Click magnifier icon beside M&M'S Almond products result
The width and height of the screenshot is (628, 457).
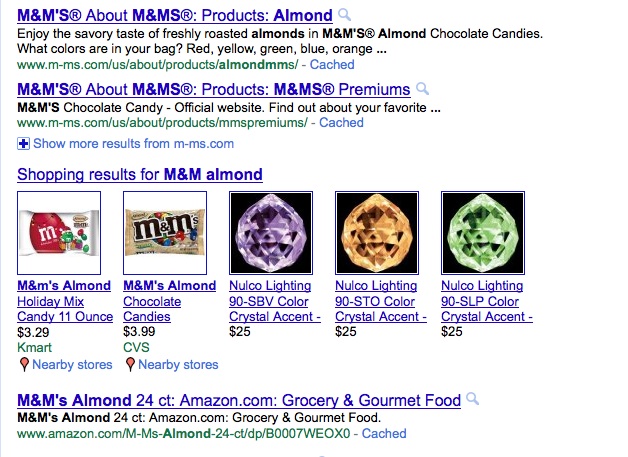pyautogui.click(x=345, y=15)
